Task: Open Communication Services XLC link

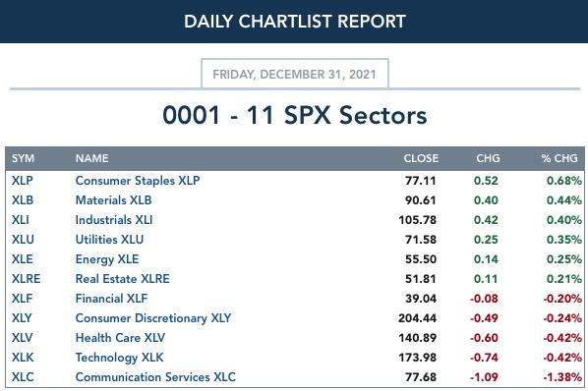Action: tap(155, 377)
